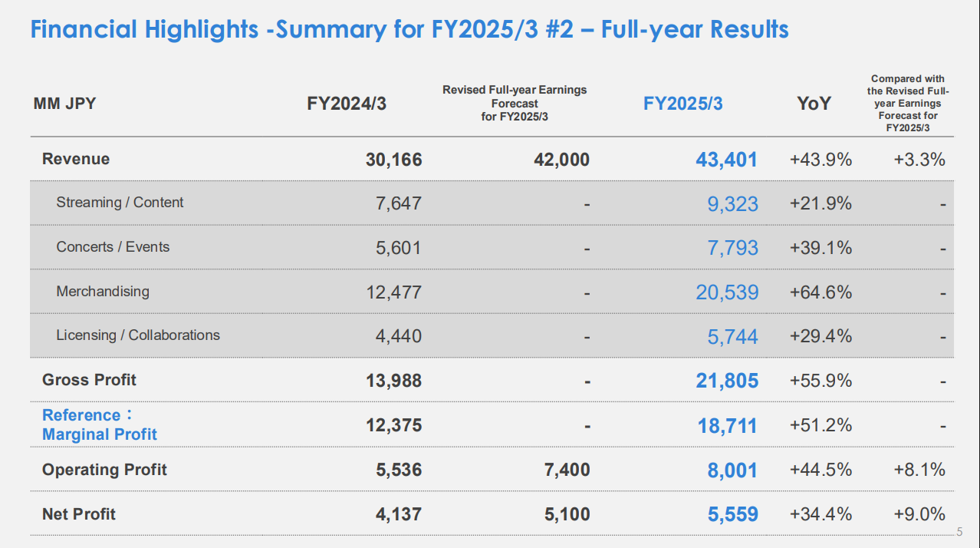Select the Merchandising YoY value +64.6%
980x548 pixels.
[x=821, y=292]
